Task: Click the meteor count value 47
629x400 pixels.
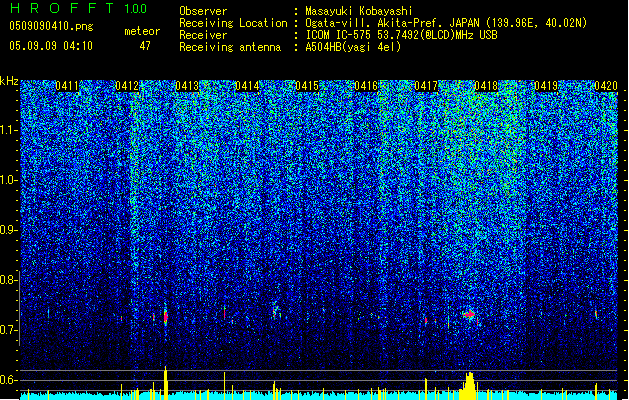Action: [x=145, y=46]
